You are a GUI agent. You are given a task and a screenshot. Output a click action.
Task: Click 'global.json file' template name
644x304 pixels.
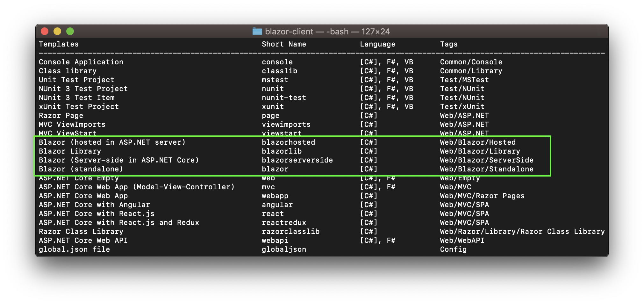(75, 250)
